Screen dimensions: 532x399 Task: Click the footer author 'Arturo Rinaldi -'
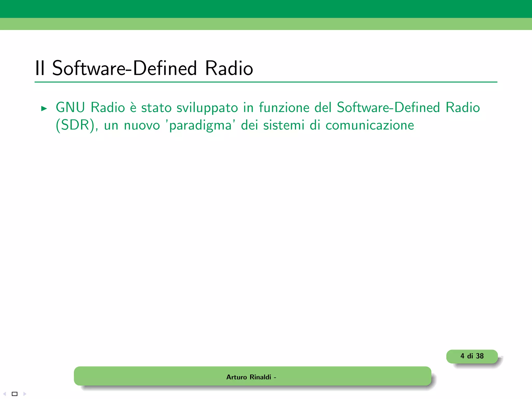click(x=251, y=377)
